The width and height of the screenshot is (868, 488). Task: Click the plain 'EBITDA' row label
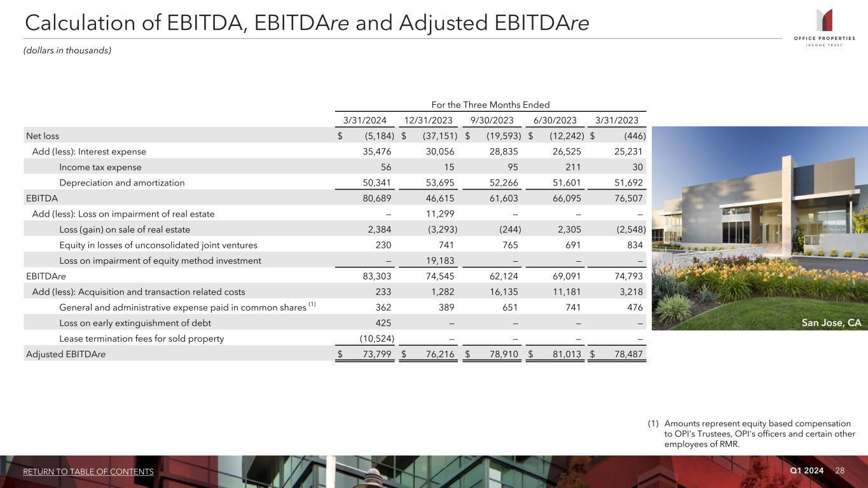pyautogui.click(x=41, y=198)
